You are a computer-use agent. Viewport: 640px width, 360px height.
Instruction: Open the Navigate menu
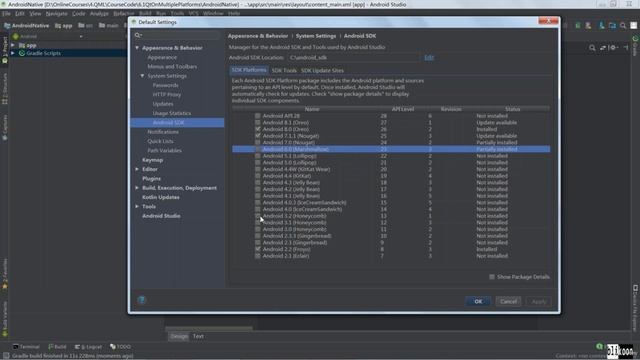(56, 13)
